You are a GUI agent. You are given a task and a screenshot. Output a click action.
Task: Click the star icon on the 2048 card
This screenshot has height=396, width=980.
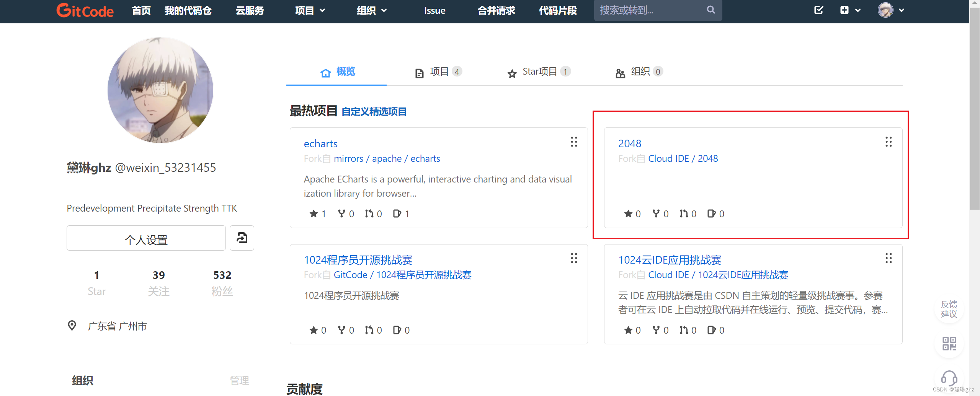point(628,214)
